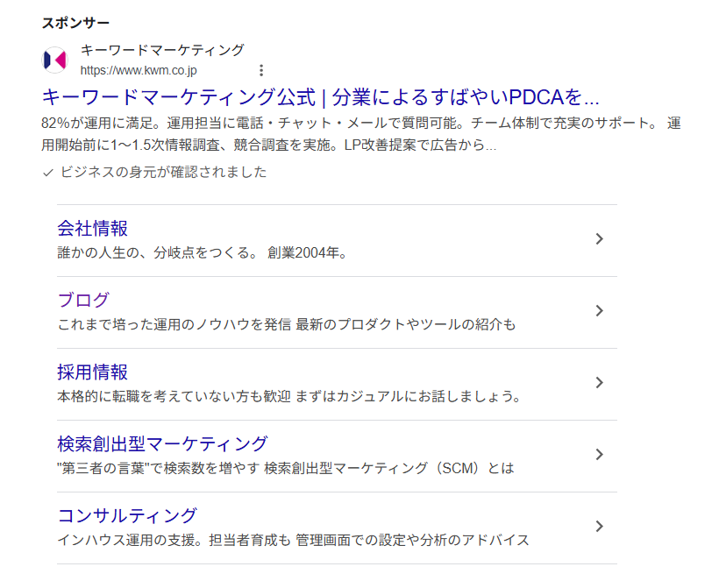726x588 pixels.
Task: Click the text 本格的に転職を考えていない方も歓迎
Action: (174, 396)
